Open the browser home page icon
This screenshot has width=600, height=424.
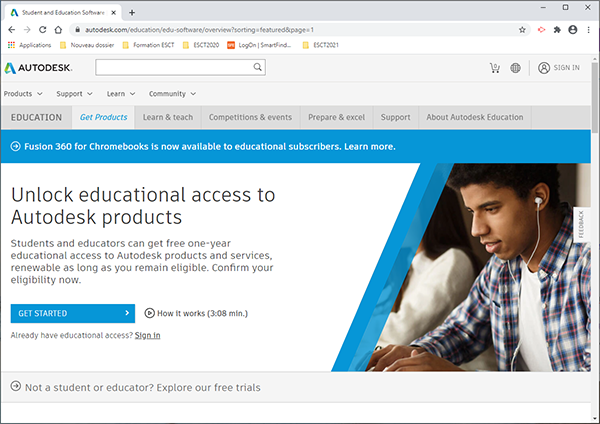point(58,29)
